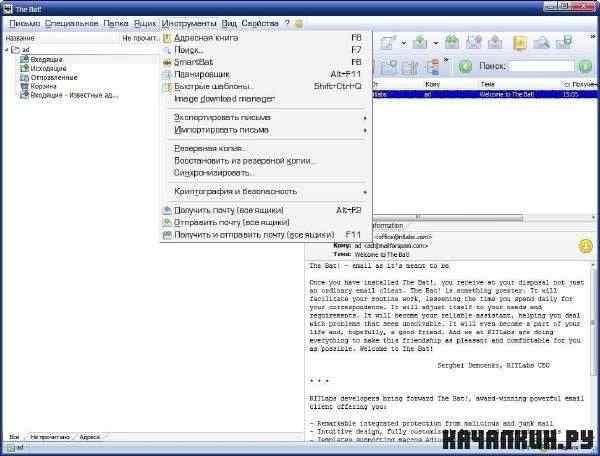Open the Папка menu
Screen dimensions: 600x456
116,24
